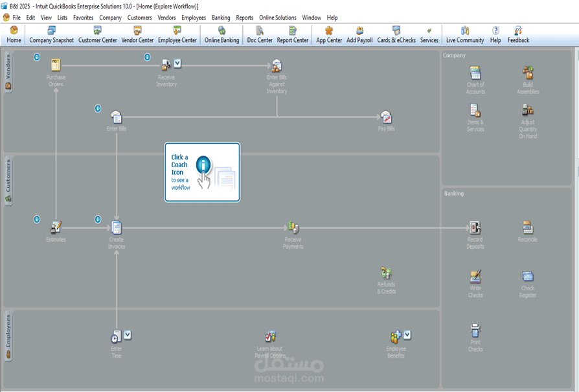The width and height of the screenshot is (579, 392).
Task: Open the View menu
Action: 46,17
